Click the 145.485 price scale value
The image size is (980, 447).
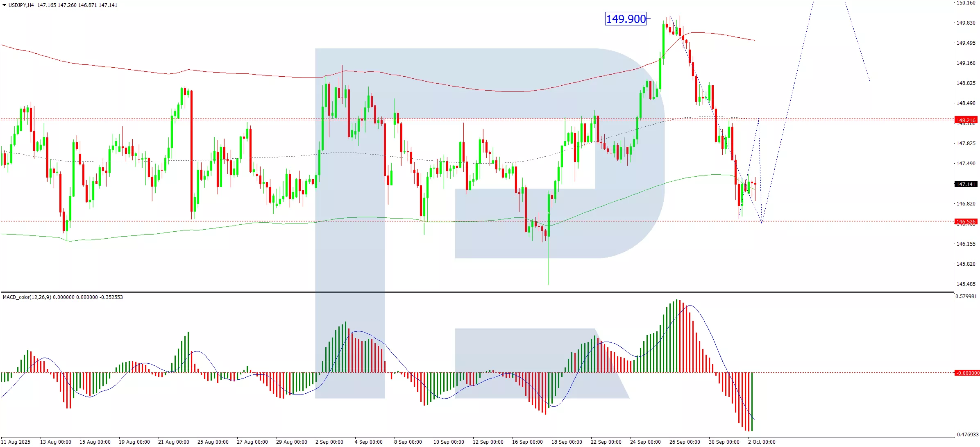pos(966,284)
